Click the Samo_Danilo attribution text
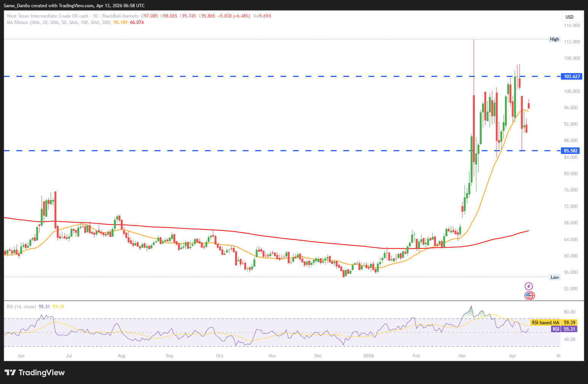Image resolution: width=588 pixels, height=384 pixels. pos(18,6)
